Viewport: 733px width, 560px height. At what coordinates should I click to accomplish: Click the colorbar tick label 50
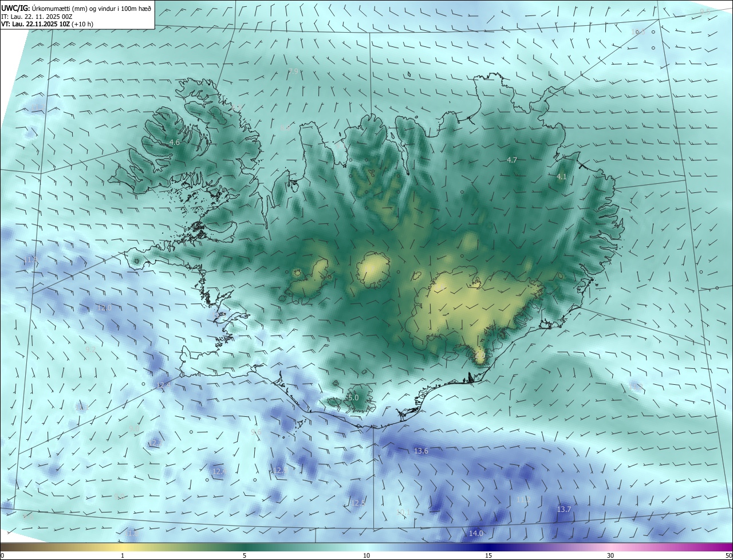pos(728,555)
